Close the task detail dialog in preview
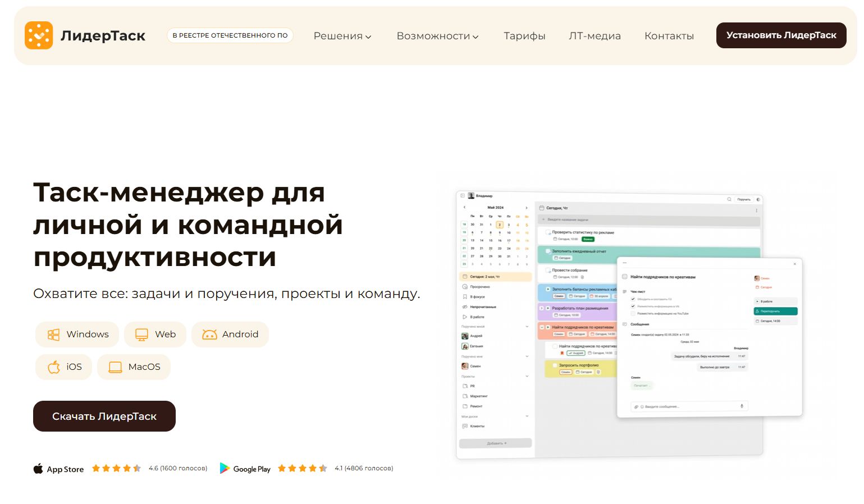This screenshot has height=504, width=864. point(795,264)
